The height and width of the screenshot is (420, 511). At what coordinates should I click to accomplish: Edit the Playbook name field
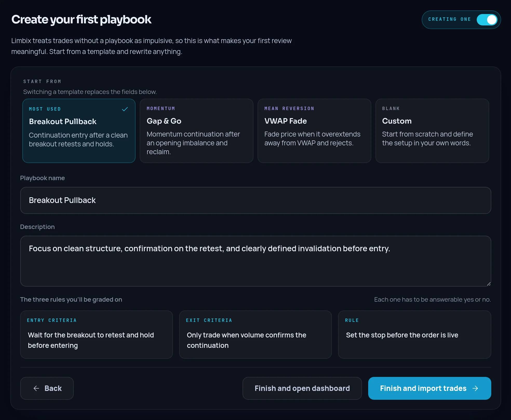click(x=255, y=200)
